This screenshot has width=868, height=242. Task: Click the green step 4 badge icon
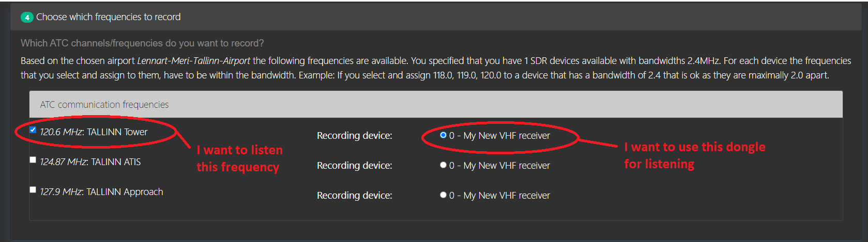click(27, 17)
